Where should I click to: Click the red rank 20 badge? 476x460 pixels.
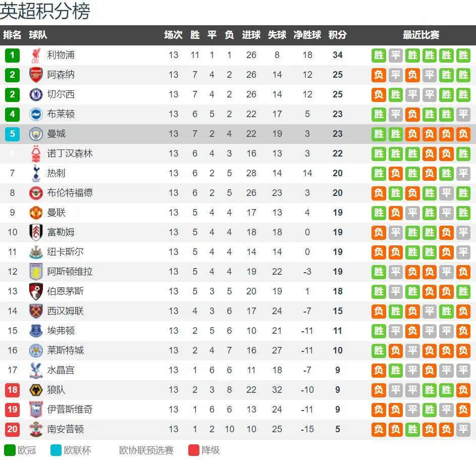click(12, 429)
